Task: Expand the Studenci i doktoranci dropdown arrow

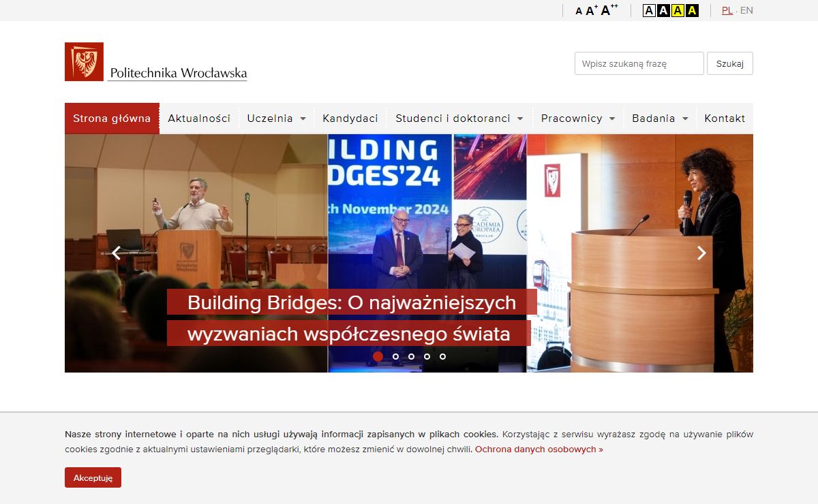Action: (x=520, y=119)
